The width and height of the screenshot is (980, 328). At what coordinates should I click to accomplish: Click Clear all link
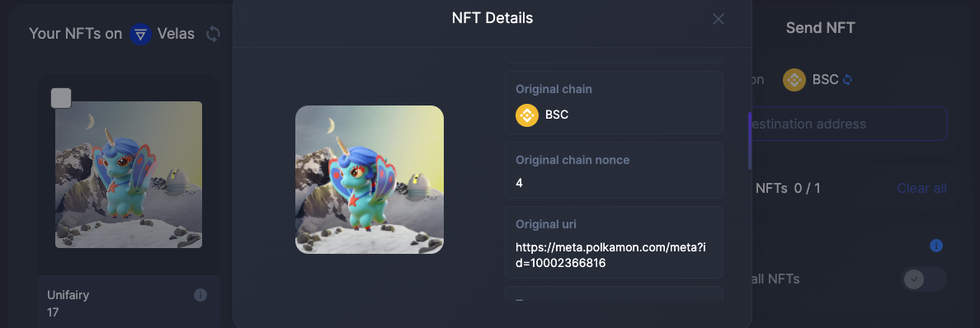click(x=922, y=188)
